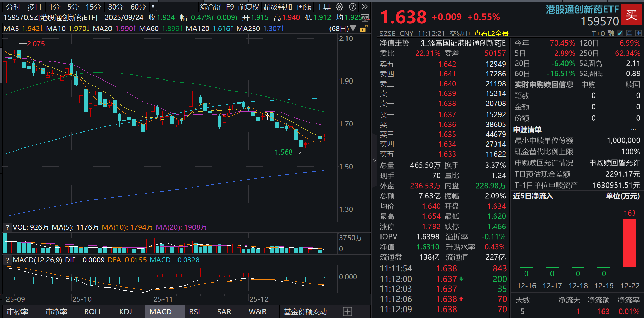Enable 前复权 price adjustment mode
The image size is (644, 318).
(249, 7)
